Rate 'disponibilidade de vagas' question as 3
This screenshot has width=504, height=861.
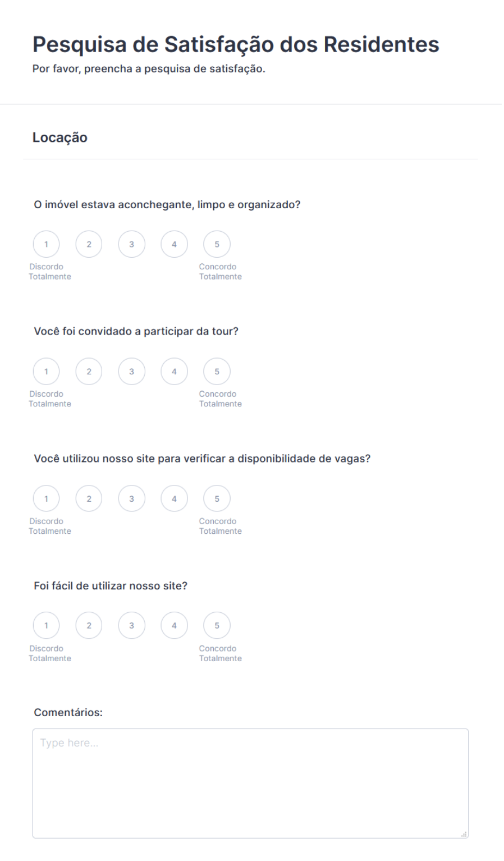[x=132, y=499]
